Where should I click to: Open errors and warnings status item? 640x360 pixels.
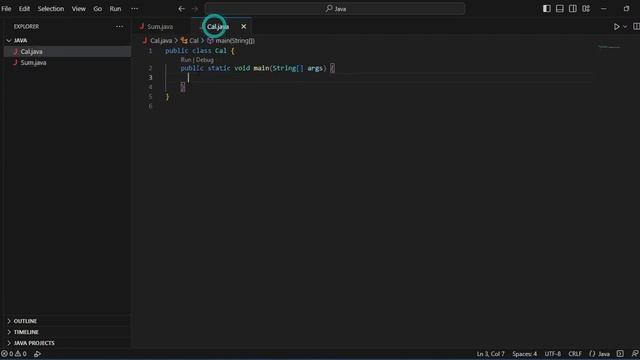click(14, 354)
